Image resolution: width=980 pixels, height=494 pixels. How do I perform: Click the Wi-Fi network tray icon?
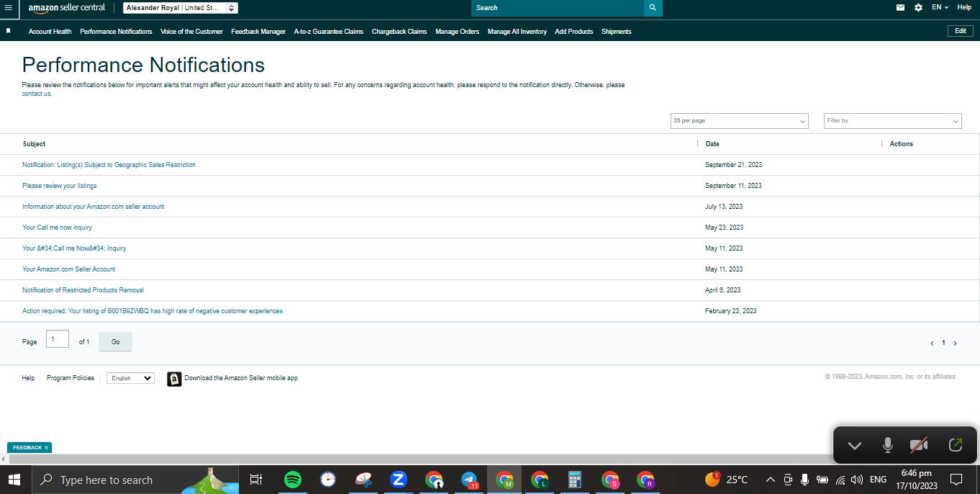click(x=840, y=480)
